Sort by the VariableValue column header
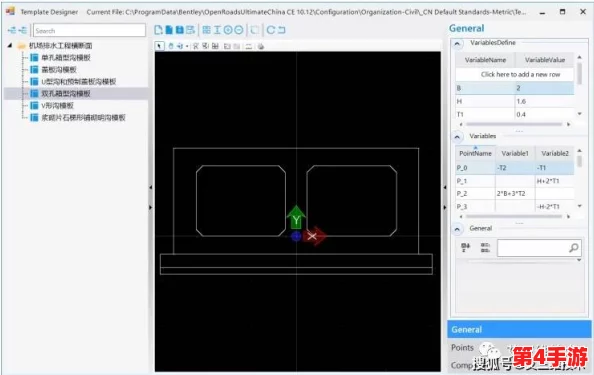 [x=544, y=60]
